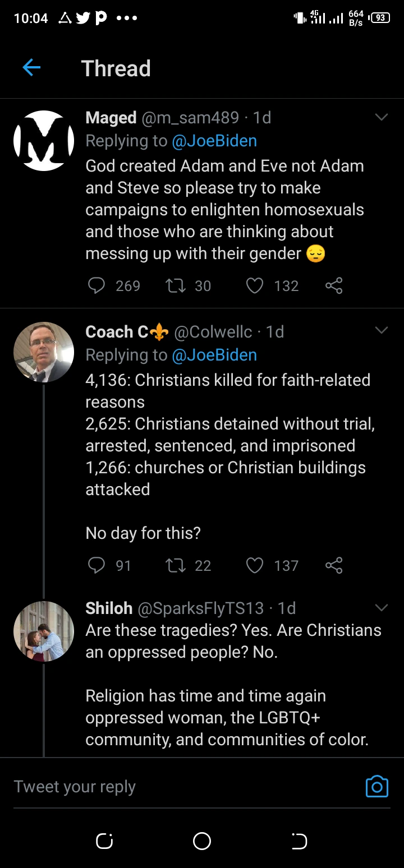Open Maged's profile avatar
404x868 pixels.
pyautogui.click(x=44, y=141)
